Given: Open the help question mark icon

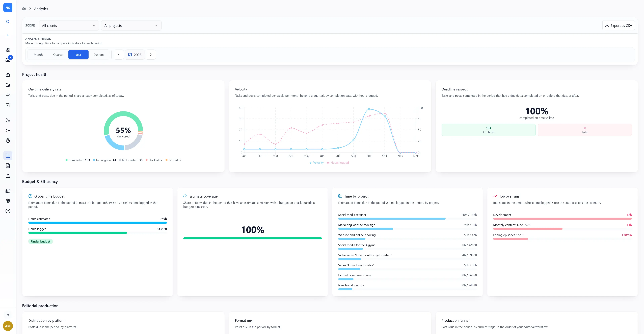Looking at the screenshot, I should (x=8, y=211).
